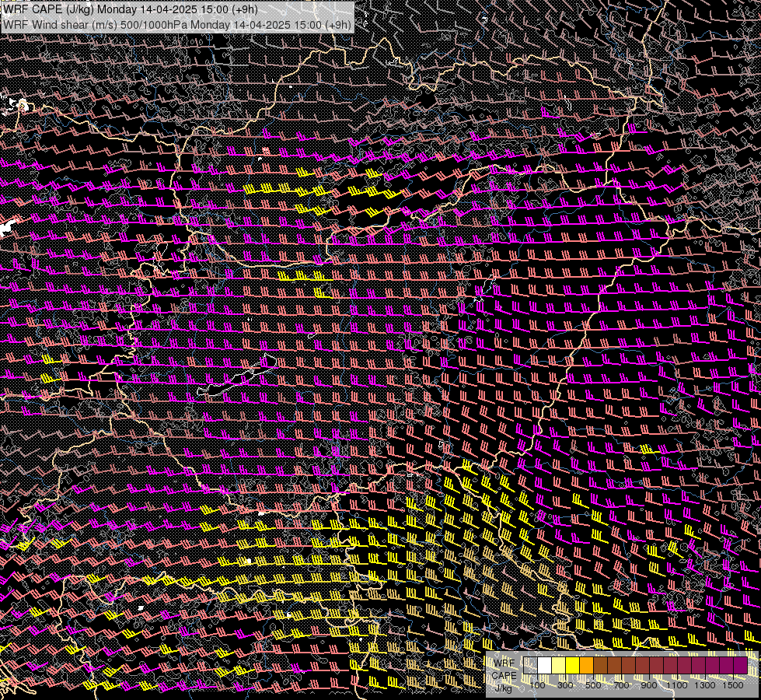Screen dimensions: 761x700
Task: Click the 100 legend value
Action: pyautogui.click(x=537, y=685)
